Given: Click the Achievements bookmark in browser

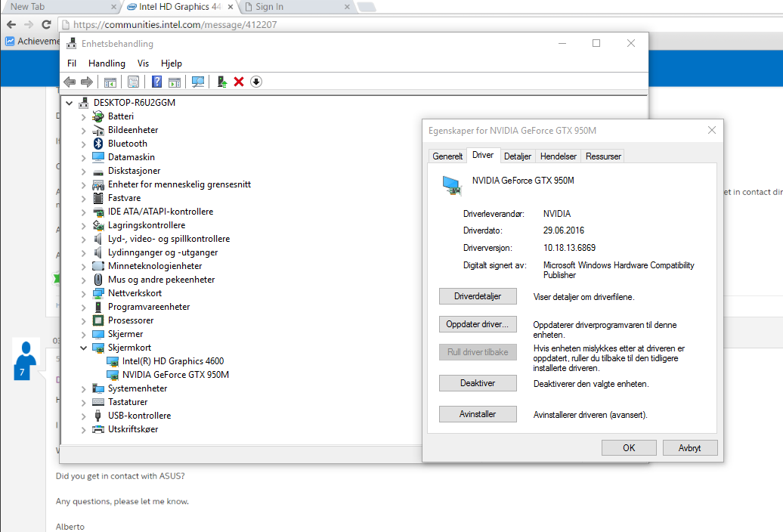Looking at the screenshot, I should (33, 41).
